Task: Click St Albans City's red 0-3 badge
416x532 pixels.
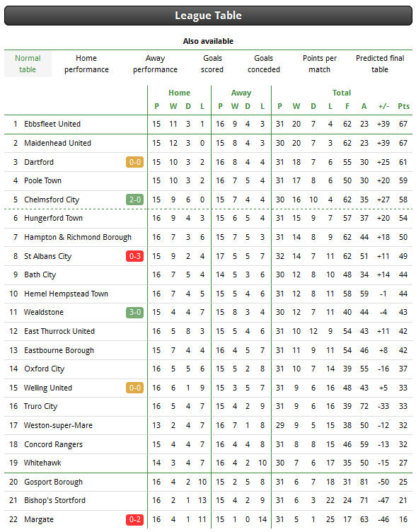Action: pyautogui.click(x=134, y=256)
